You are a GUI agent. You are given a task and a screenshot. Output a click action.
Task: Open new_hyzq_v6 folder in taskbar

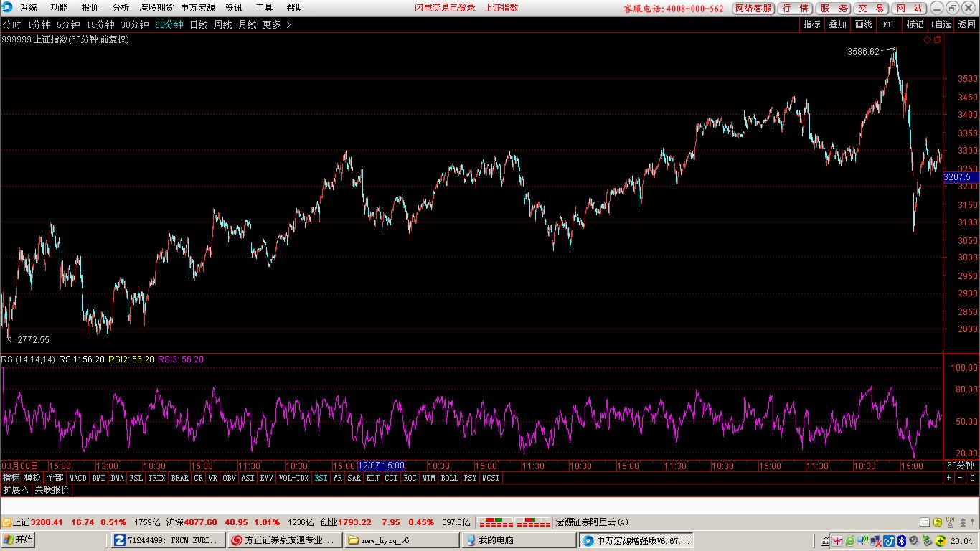[402, 540]
